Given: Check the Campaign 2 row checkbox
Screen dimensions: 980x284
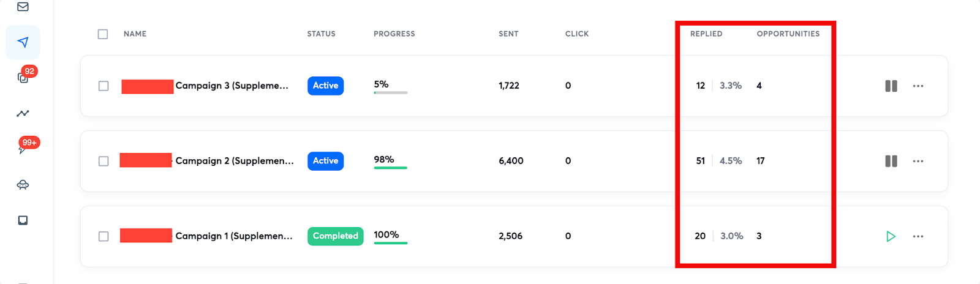Looking at the screenshot, I should [104, 161].
